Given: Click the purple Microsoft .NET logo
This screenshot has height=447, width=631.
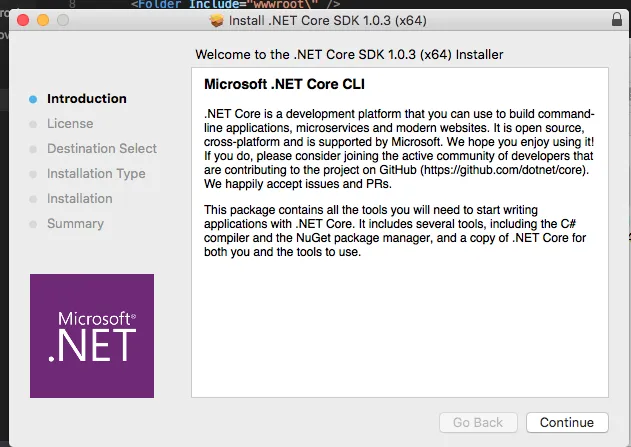Looking at the screenshot, I should pyautogui.click(x=91, y=336).
